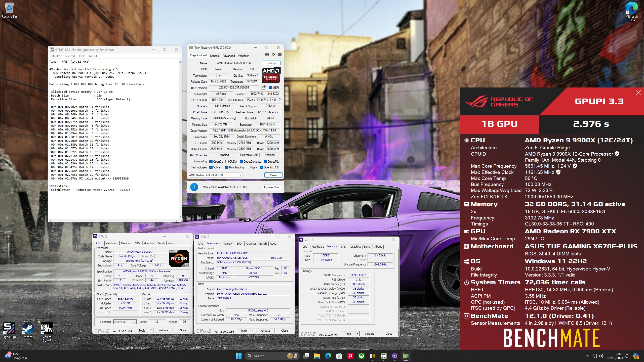Open Steam desktop shortcut
This screenshot has width=644, height=362.
(x=28, y=331)
